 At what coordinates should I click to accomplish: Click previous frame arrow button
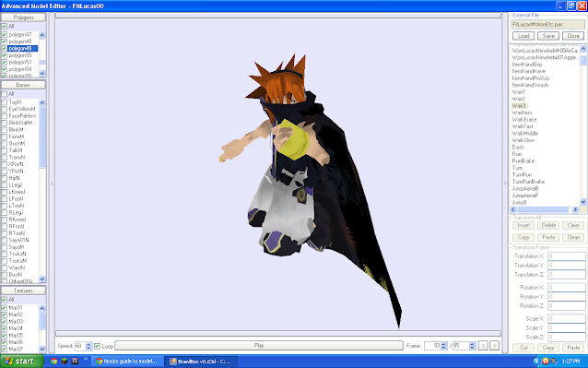click(x=483, y=346)
